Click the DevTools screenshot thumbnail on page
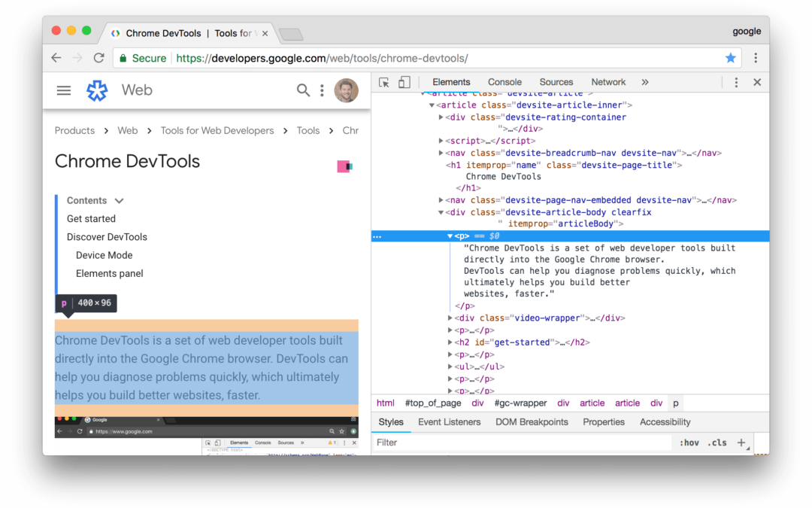This screenshot has width=812, height=508. pos(207,436)
